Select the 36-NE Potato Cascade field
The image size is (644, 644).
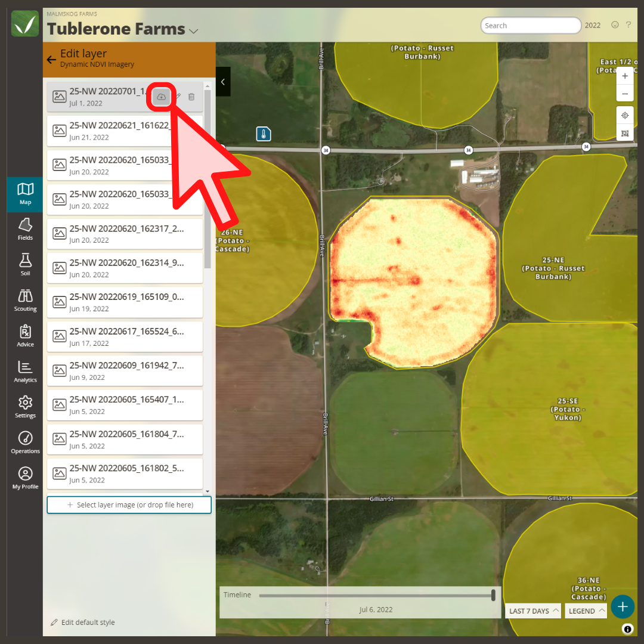[589, 589]
